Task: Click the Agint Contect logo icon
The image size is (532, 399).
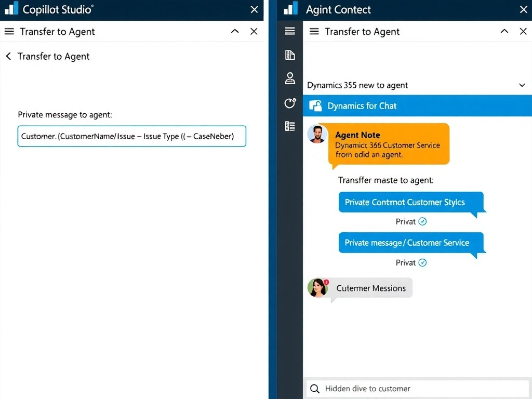Action: pos(290,8)
